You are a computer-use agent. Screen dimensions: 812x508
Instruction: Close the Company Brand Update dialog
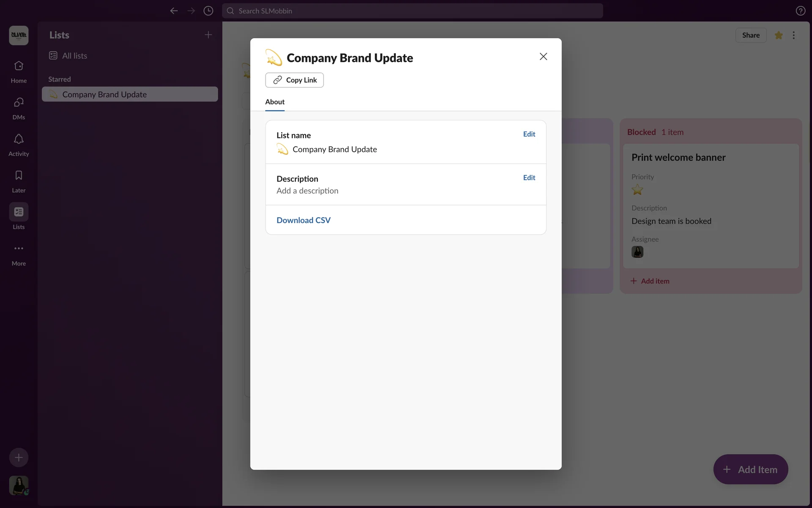point(543,57)
